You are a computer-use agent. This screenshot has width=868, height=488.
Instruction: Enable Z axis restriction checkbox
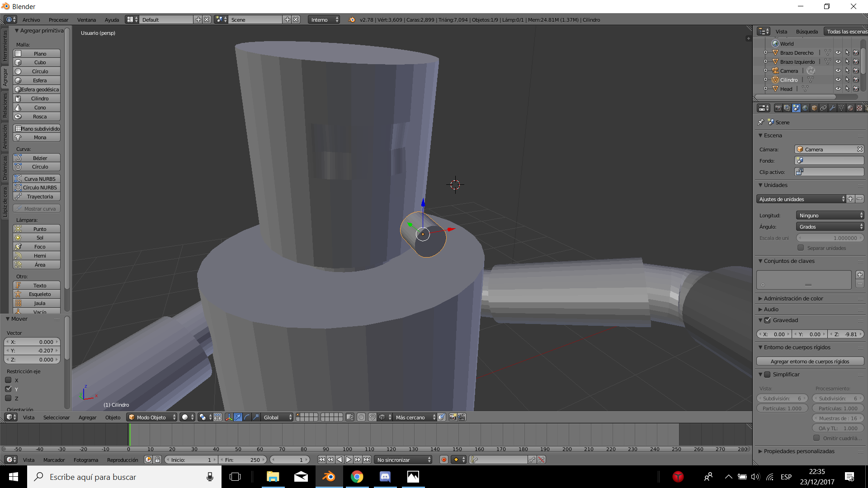(x=8, y=398)
